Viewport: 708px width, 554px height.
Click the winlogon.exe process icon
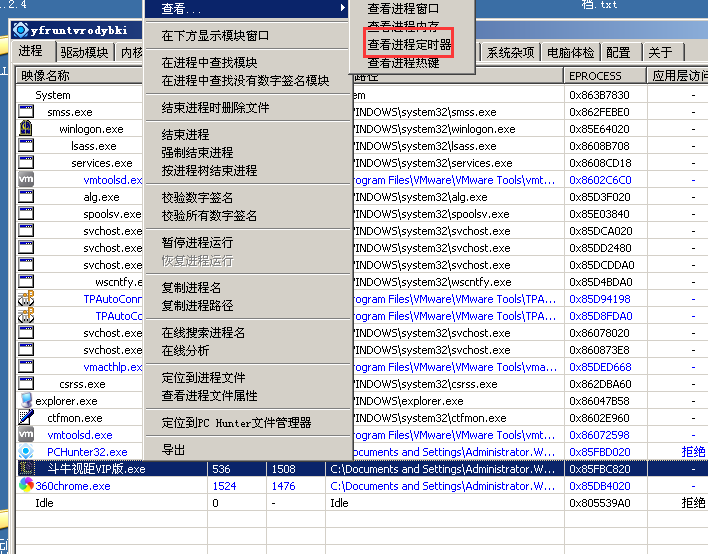[x=26, y=129]
